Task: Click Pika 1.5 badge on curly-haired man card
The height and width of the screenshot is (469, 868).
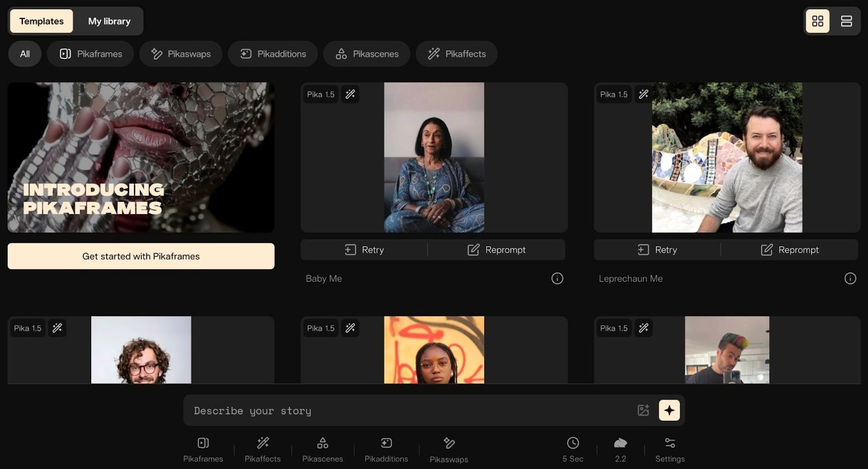Action: [x=28, y=328]
